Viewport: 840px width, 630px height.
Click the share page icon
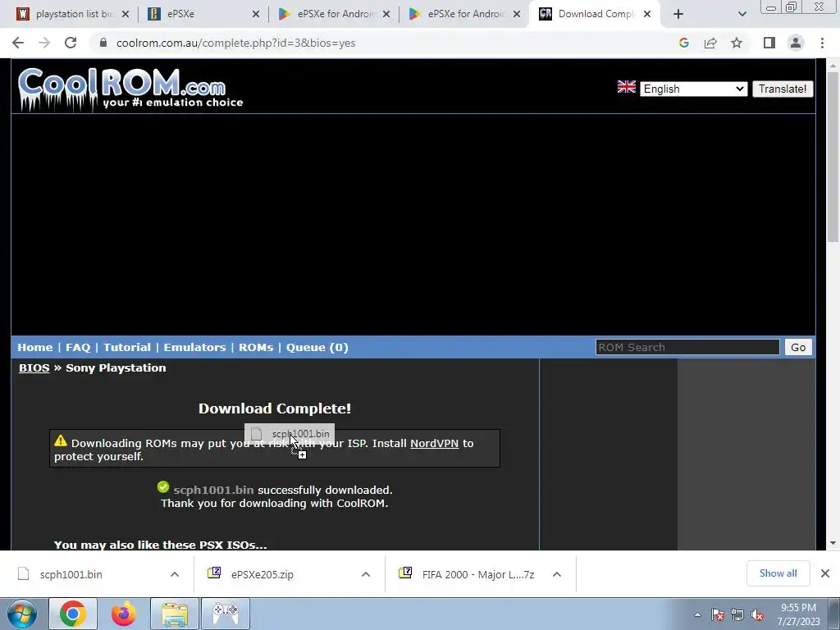pos(710,43)
